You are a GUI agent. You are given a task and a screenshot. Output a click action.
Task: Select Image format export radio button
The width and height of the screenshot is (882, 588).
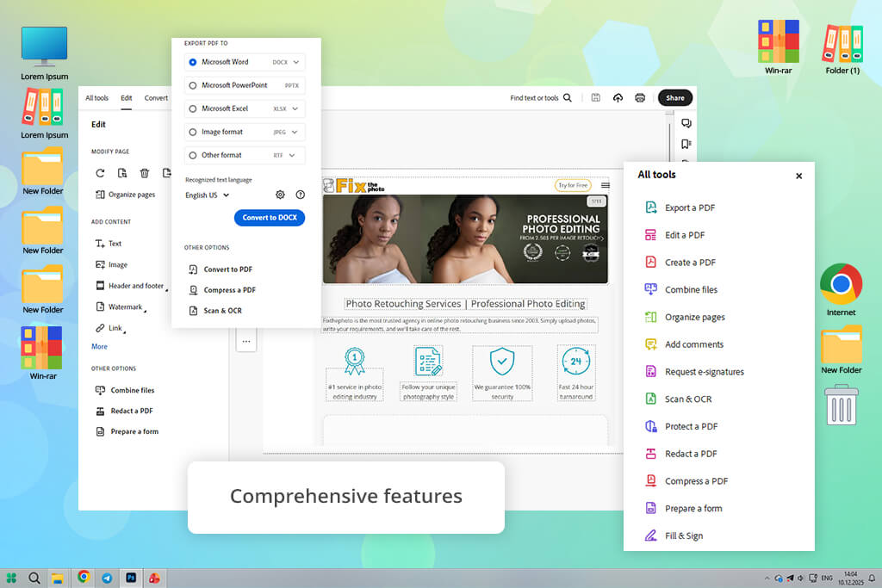pos(193,132)
